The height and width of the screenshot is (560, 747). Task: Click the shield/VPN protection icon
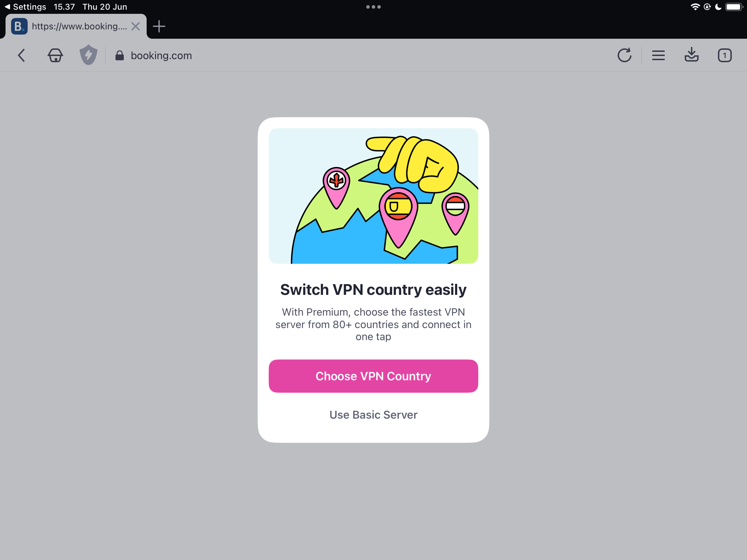87,55
